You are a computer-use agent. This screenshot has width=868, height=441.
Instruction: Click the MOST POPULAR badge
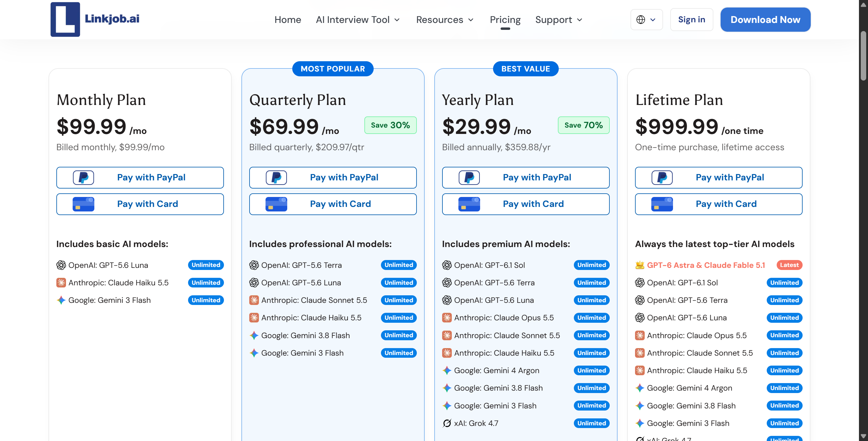(x=332, y=69)
